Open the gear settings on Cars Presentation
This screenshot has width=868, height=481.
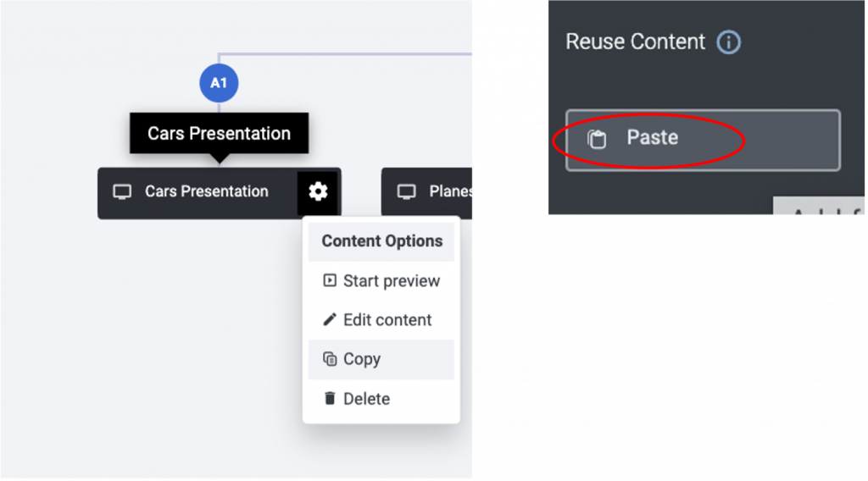[x=318, y=192]
